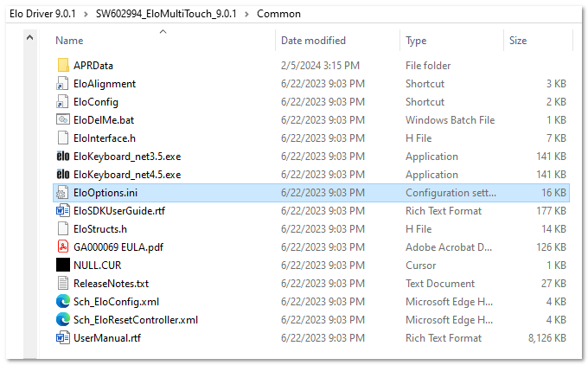Select the EloSDKUserGuide.rtf Word icon

(62, 210)
